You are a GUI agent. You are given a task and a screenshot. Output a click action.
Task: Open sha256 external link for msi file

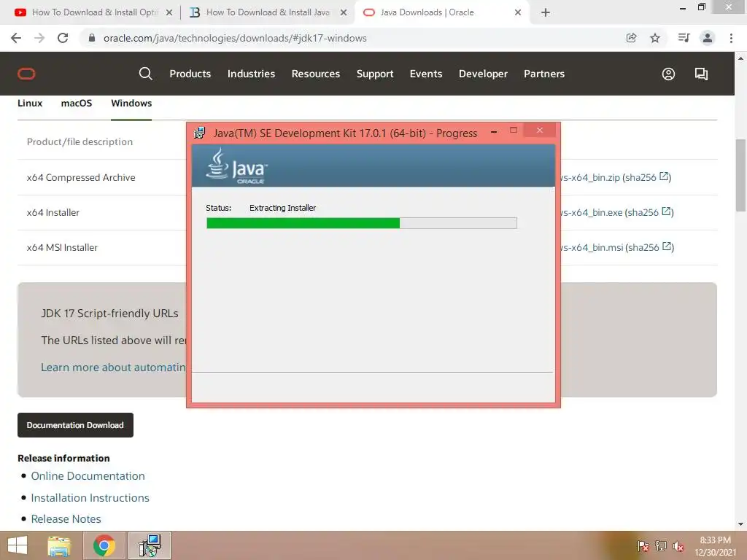[667, 246]
